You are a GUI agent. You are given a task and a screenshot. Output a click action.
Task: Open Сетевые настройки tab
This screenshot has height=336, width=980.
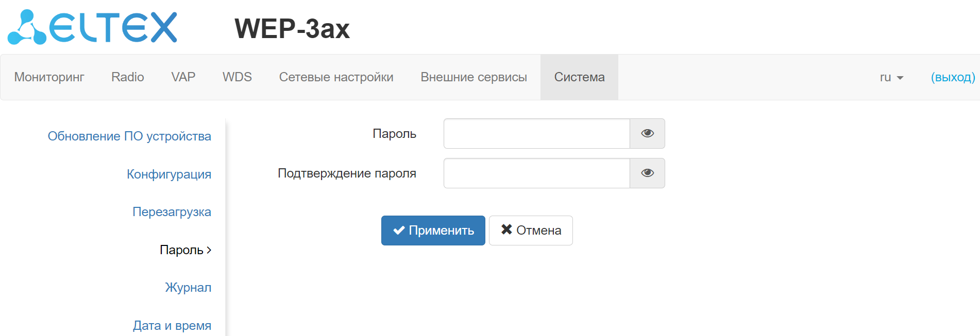tap(336, 77)
